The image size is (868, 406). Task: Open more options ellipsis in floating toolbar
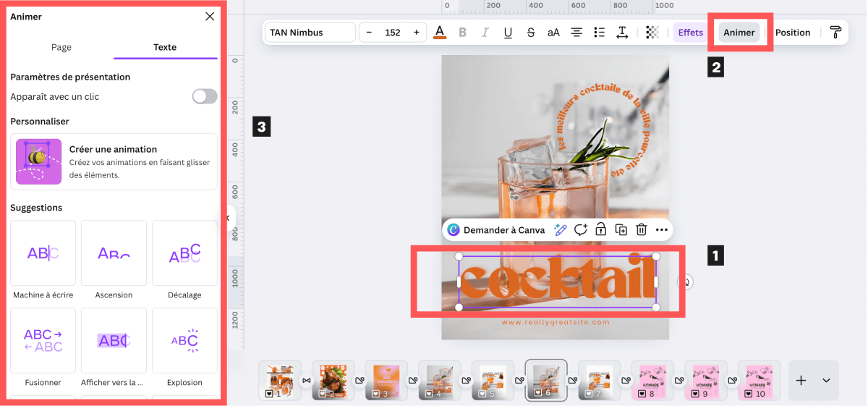(661, 230)
